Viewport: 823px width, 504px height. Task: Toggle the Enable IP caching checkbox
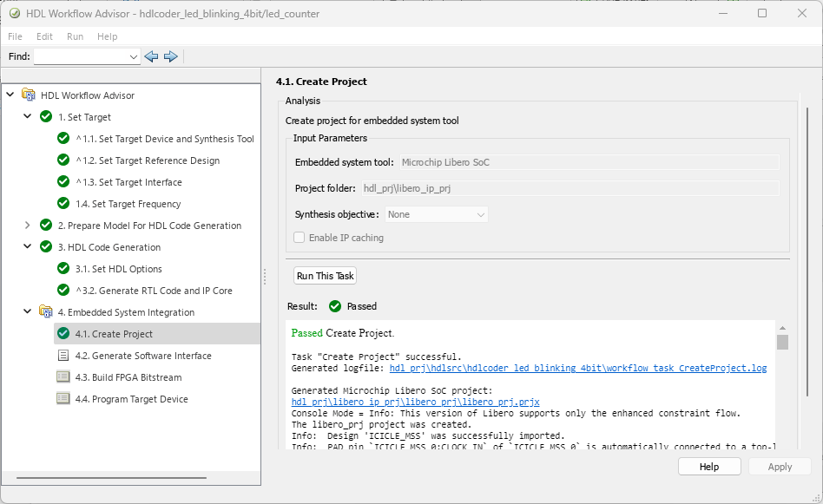[300, 238]
